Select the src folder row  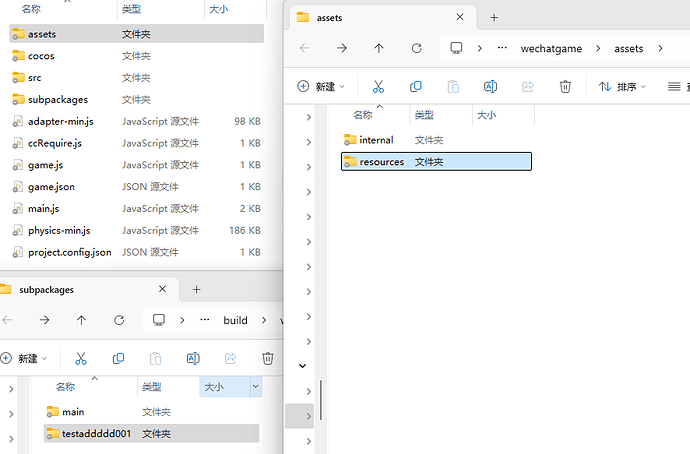(x=136, y=78)
